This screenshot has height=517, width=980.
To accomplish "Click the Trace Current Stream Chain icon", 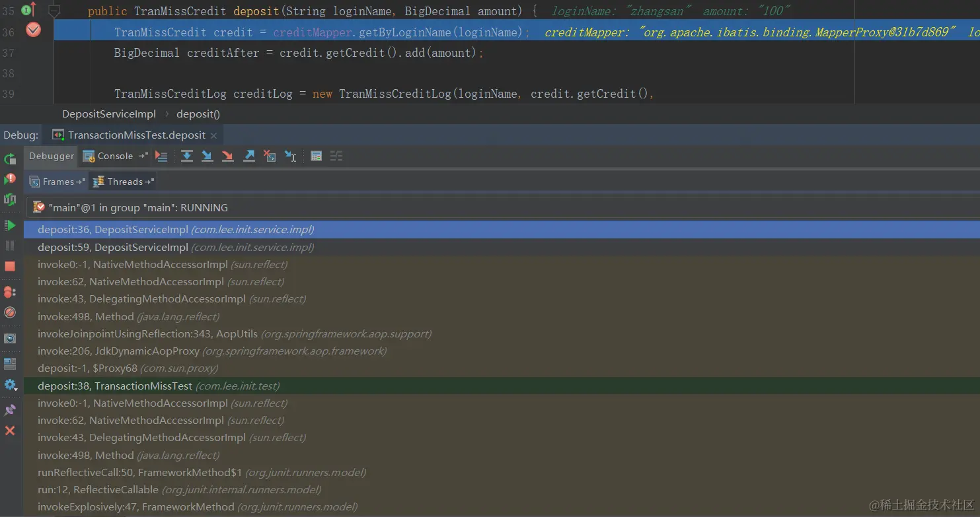I will click(336, 156).
